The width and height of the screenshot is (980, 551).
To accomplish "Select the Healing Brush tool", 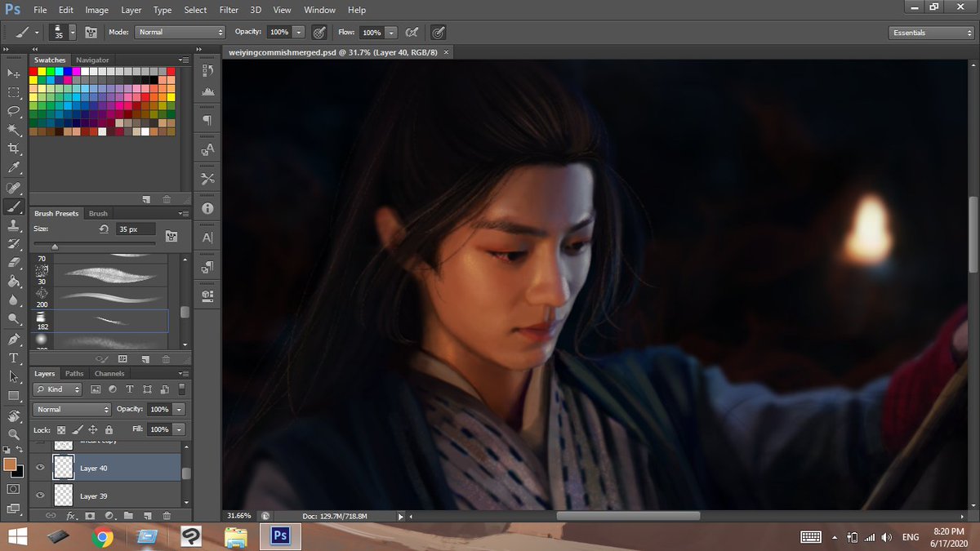I will 13,187.
